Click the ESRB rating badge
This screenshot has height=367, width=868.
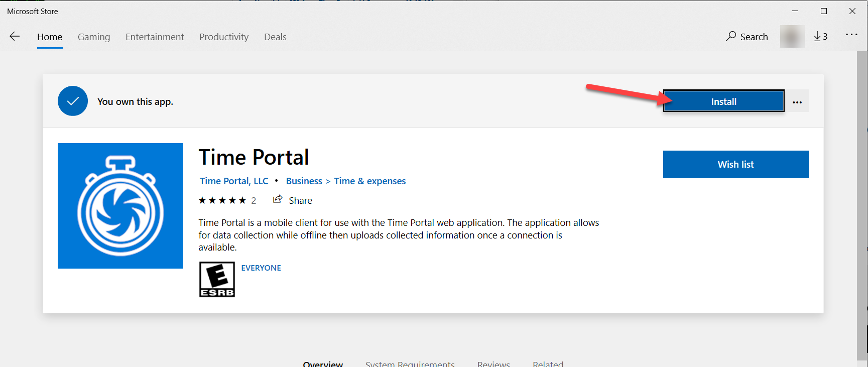tap(217, 279)
